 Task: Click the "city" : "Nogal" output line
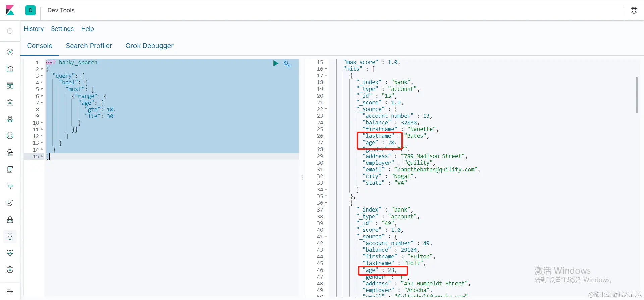tap(389, 176)
